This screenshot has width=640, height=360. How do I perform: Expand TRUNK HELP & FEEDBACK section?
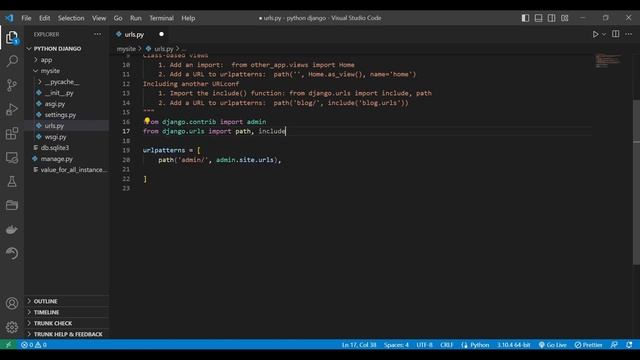[x=67, y=334]
